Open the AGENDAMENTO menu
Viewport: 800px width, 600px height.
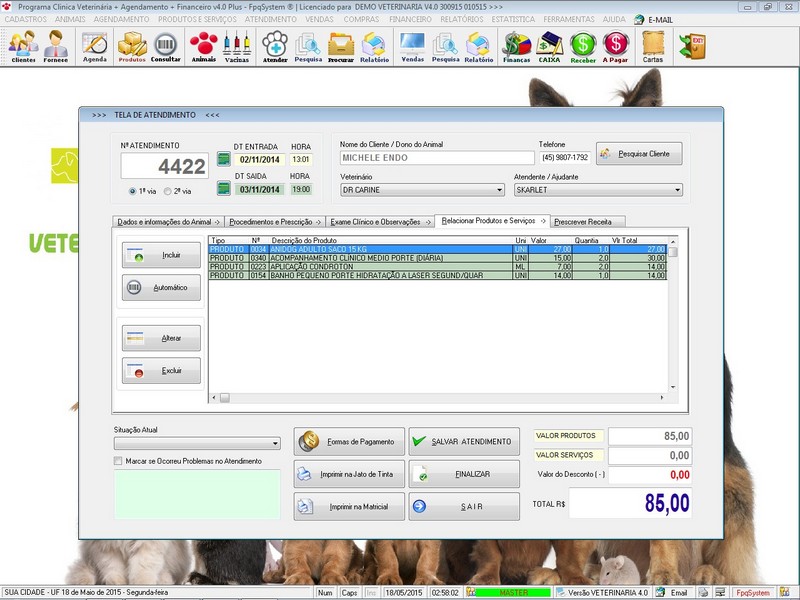coord(121,19)
